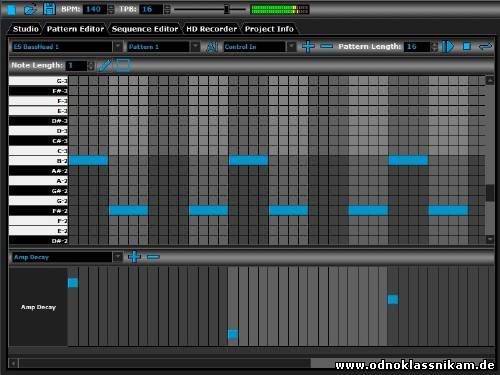Viewport: 500px width, 375px height.
Task: Click the E-2 piano key
Action: pyautogui.click(x=38, y=231)
